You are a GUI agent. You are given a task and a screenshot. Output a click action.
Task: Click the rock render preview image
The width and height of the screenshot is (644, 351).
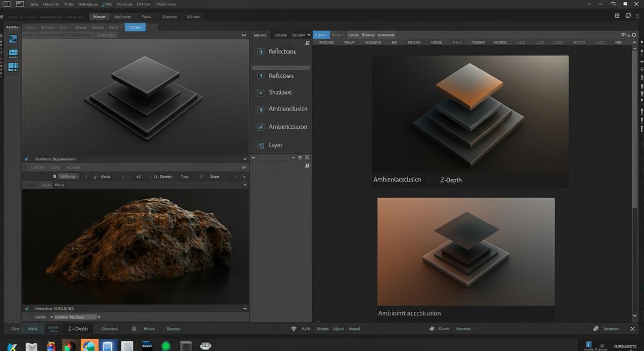coord(135,246)
